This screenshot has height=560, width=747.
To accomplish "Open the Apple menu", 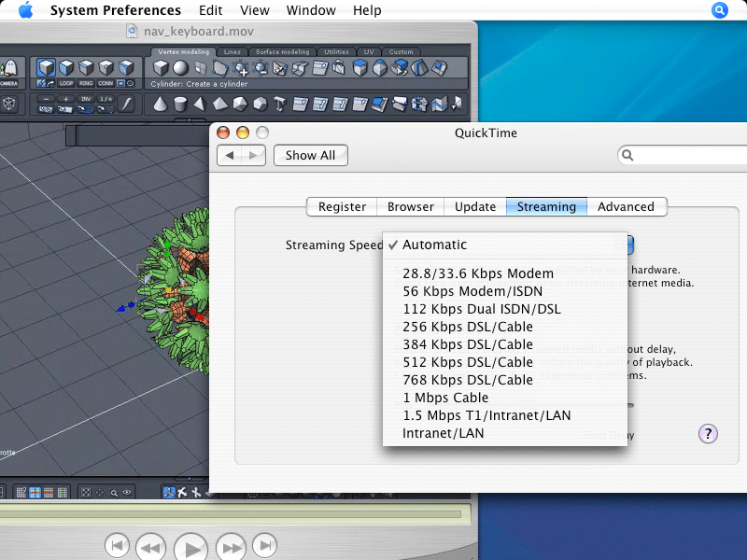I will coord(25,10).
